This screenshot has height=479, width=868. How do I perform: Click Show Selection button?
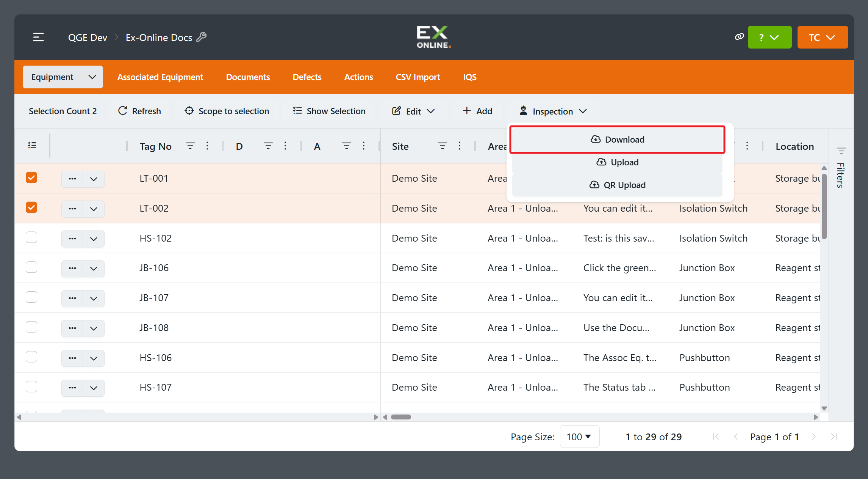coord(329,111)
